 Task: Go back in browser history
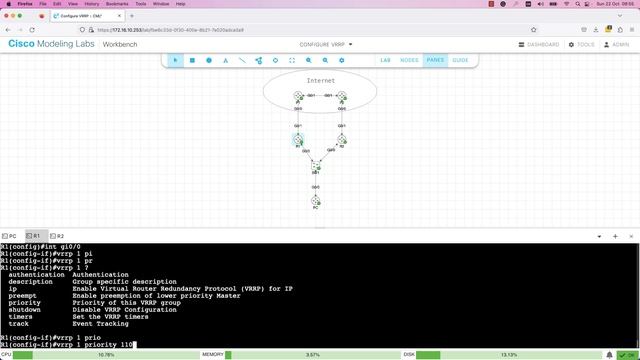[8, 30]
